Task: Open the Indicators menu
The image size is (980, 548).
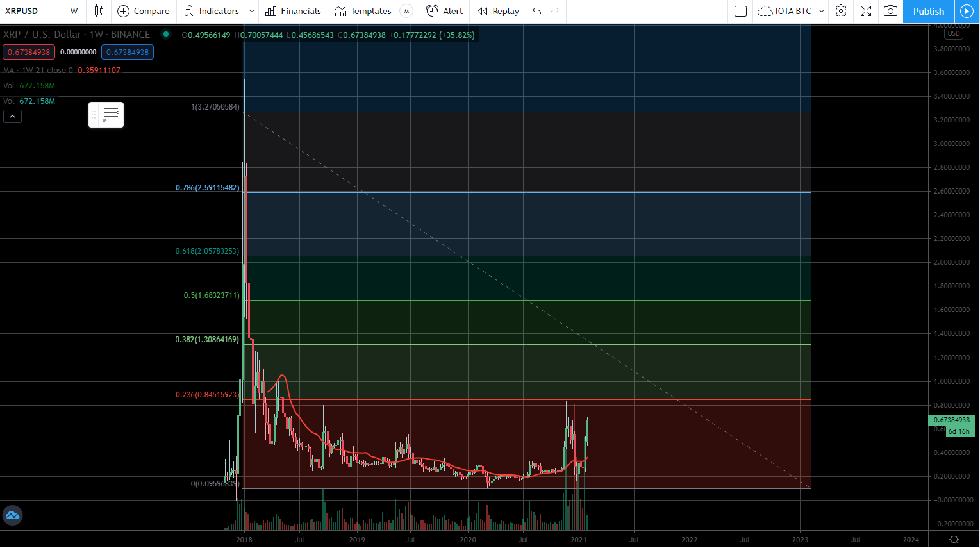Action: point(211,11)
